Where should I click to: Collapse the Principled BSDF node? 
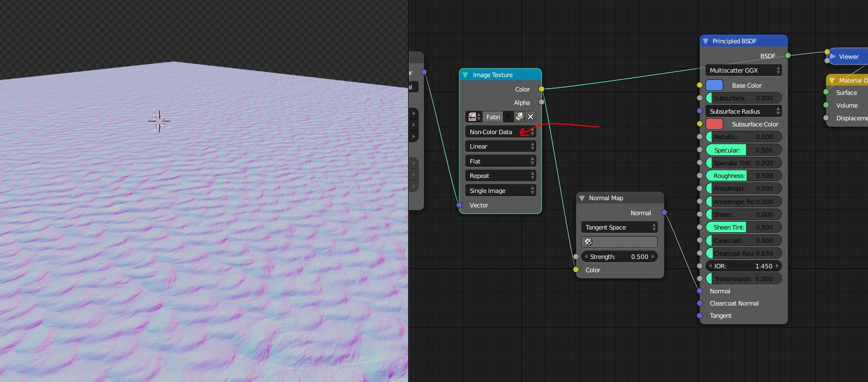(705, 41)
